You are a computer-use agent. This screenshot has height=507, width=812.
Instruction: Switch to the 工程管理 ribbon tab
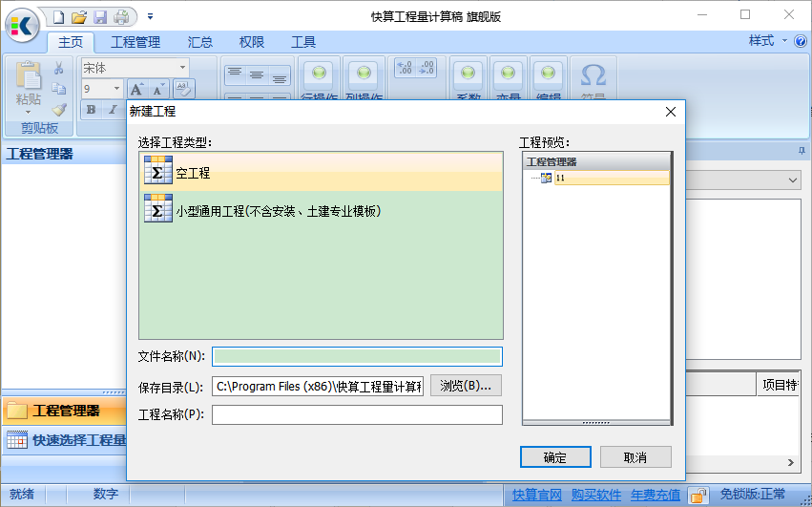[x=135, y=42]
